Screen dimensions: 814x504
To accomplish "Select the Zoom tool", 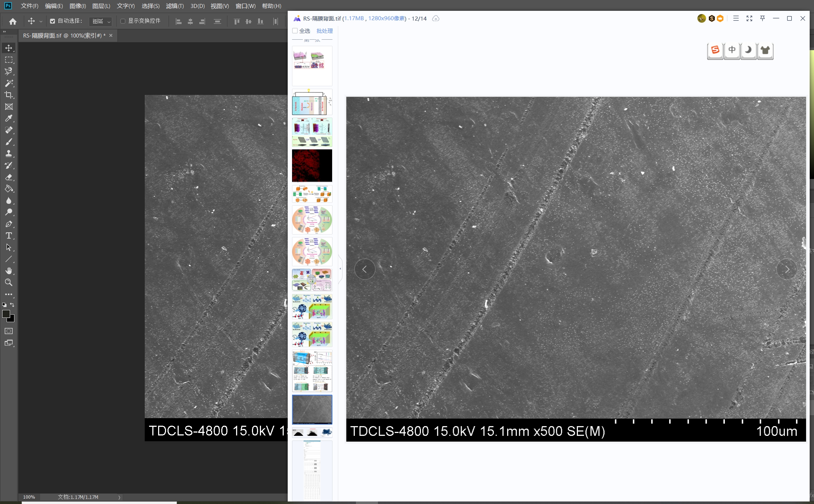I will click(x=9, y=282).
